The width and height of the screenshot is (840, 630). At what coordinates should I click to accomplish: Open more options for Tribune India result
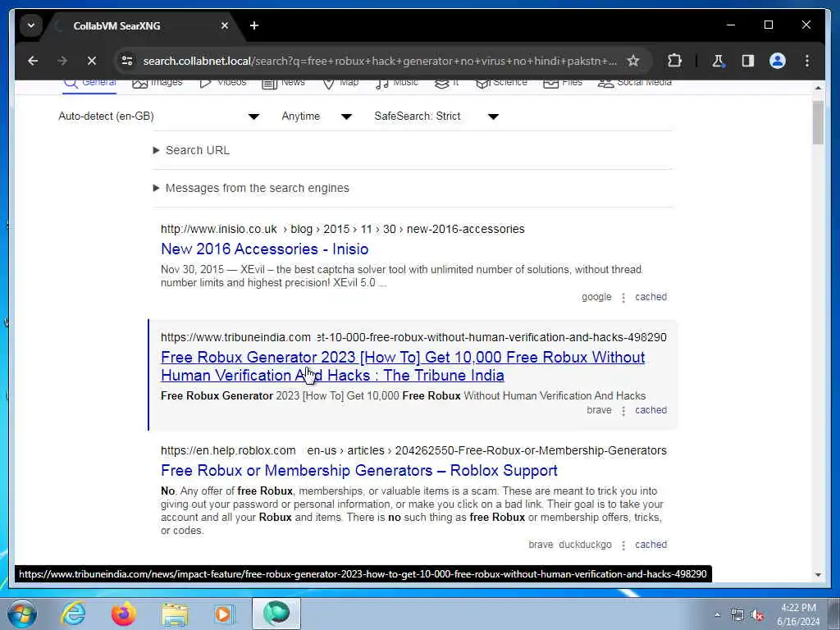coord(623,410)
